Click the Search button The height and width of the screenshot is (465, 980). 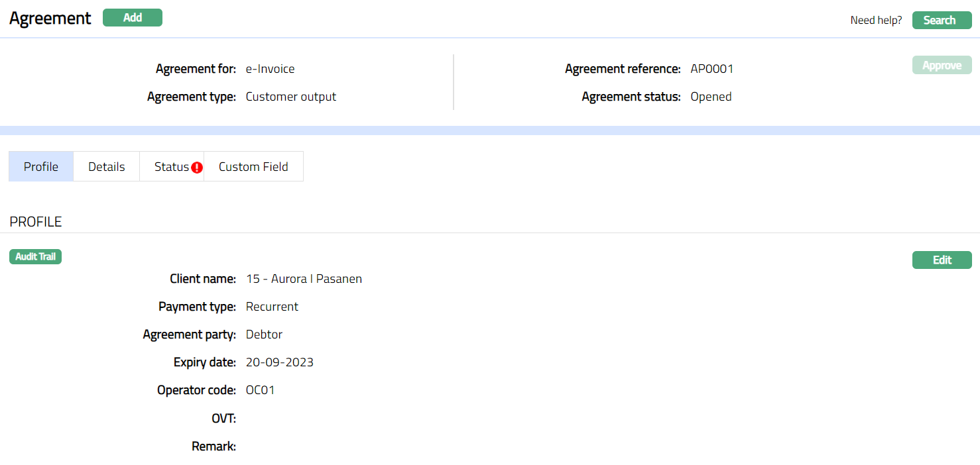coord(942,20)
